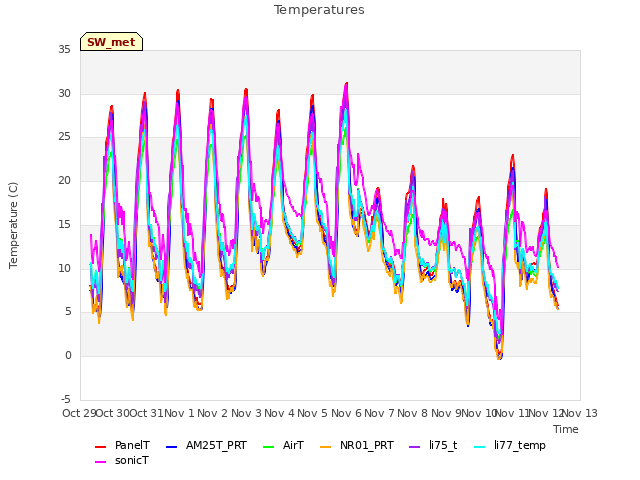The image size is (640, 480).
Task: Toggle the li77_temp series legend label
Action: pyautogui.click(x=520, y=445)
